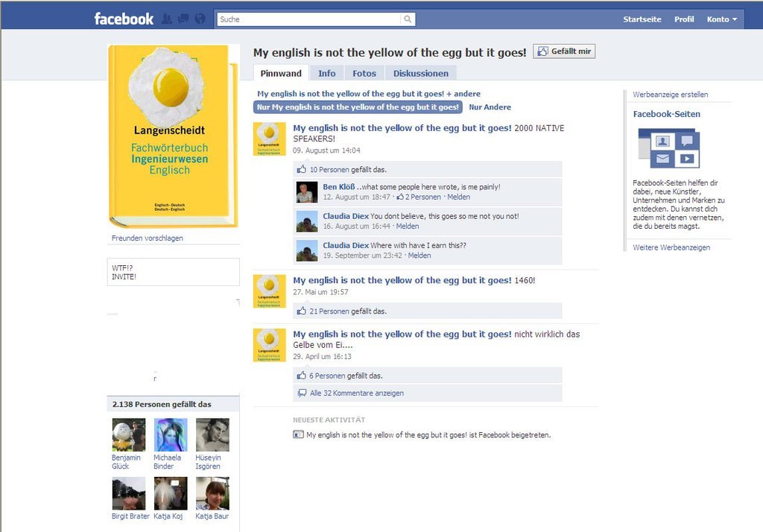Open 2.138 Personen gefällt das list
Viewport: 763px width, 532px height.
coord(162,405)
